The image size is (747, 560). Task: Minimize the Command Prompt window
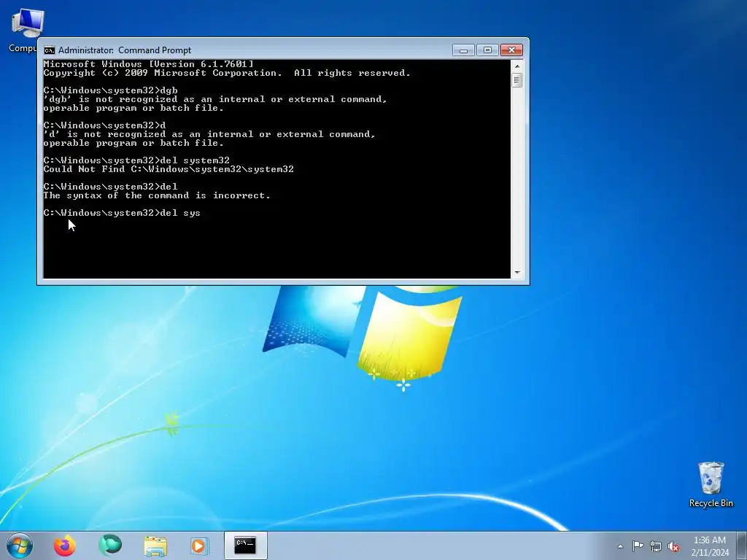(x=463, y=50)
